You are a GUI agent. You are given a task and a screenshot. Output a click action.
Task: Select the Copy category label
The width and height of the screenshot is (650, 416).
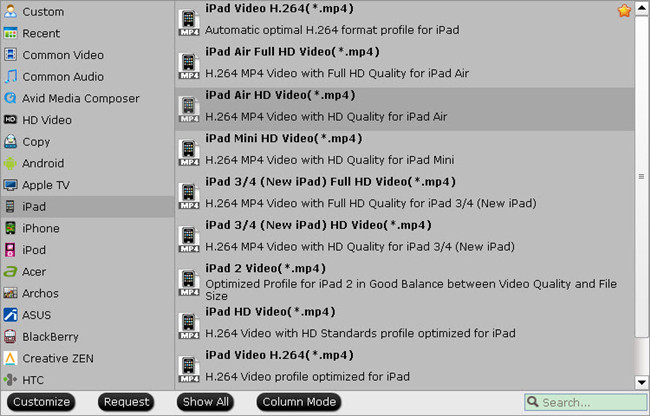tap(36, 141)
